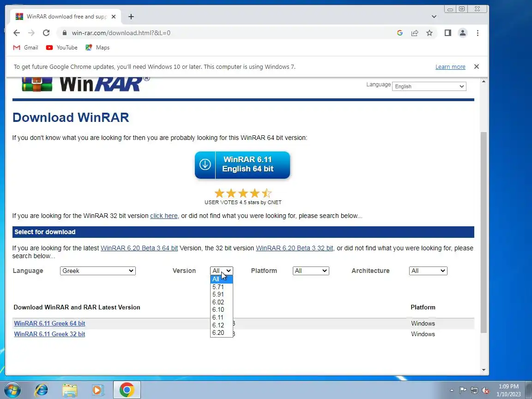The image size is (532, 399).
Task: Open the taskbar clock and date
Action: pyautogui.click(x=508, y=390)
